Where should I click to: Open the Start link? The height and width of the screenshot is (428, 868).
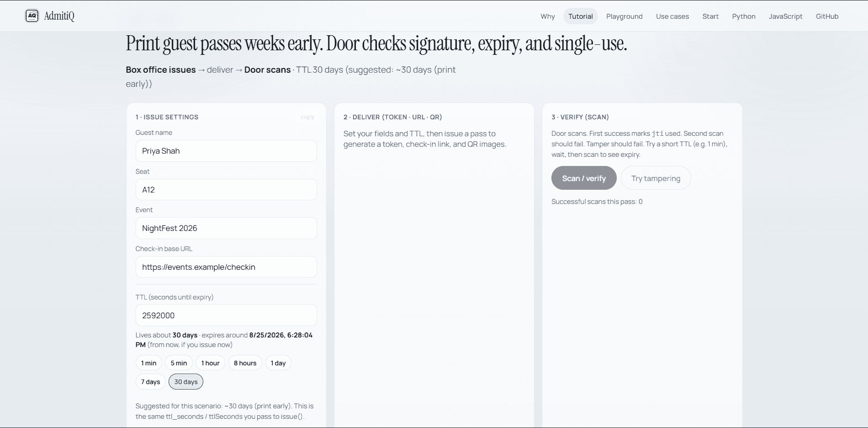710,16
